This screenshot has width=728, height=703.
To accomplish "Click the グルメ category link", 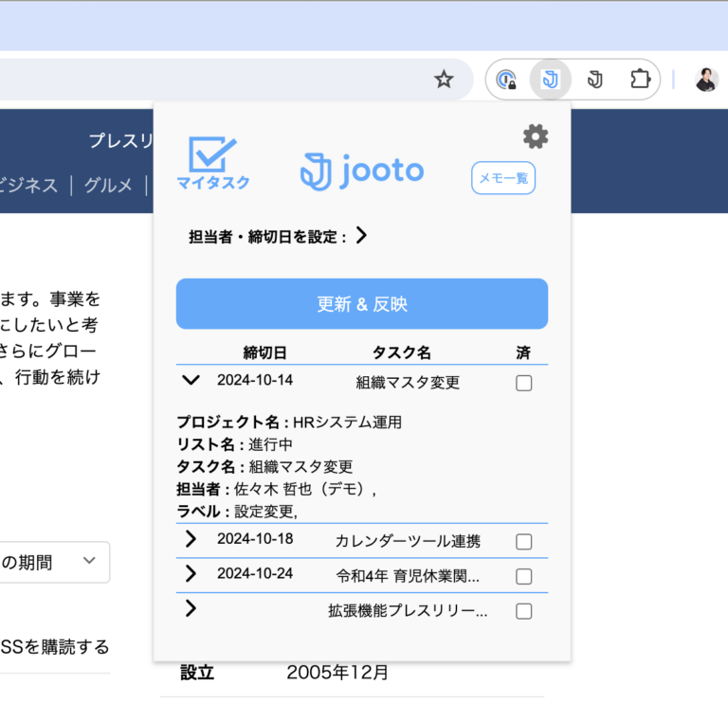I will (108, 185).
